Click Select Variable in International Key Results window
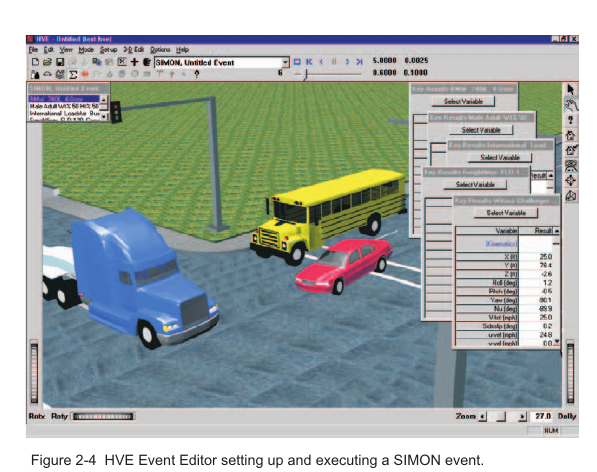 pyautogui.click(x=500, y=158)
